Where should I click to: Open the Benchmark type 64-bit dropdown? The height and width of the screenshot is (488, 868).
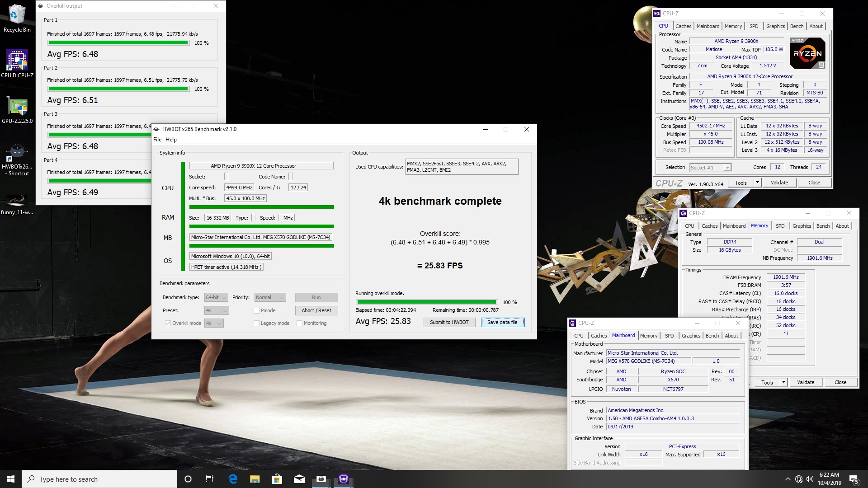pos(216,297)
